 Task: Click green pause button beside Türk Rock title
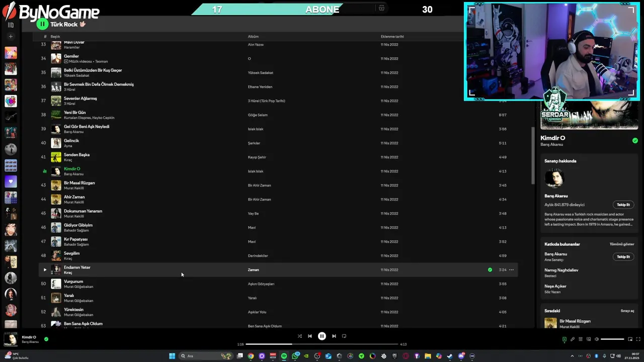(42, 24)
